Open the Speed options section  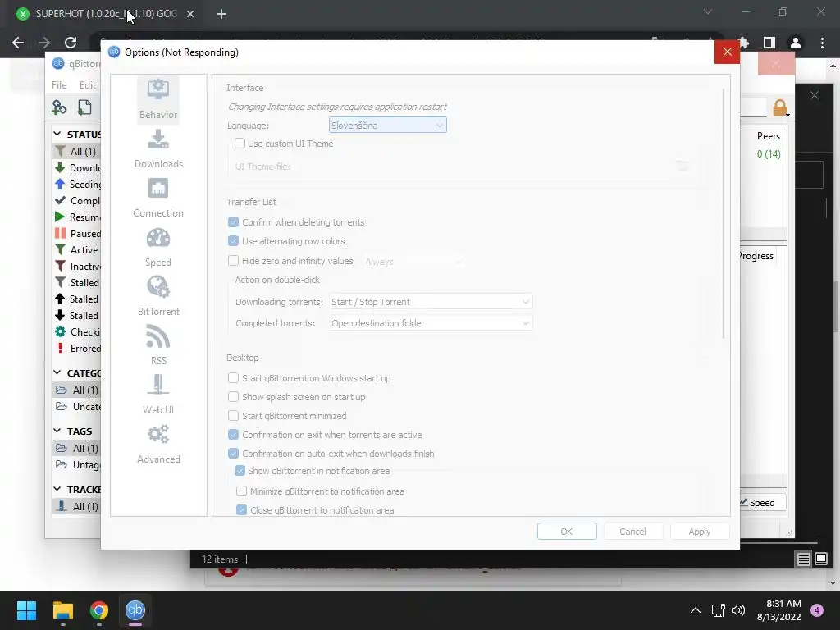pos(158,248)
